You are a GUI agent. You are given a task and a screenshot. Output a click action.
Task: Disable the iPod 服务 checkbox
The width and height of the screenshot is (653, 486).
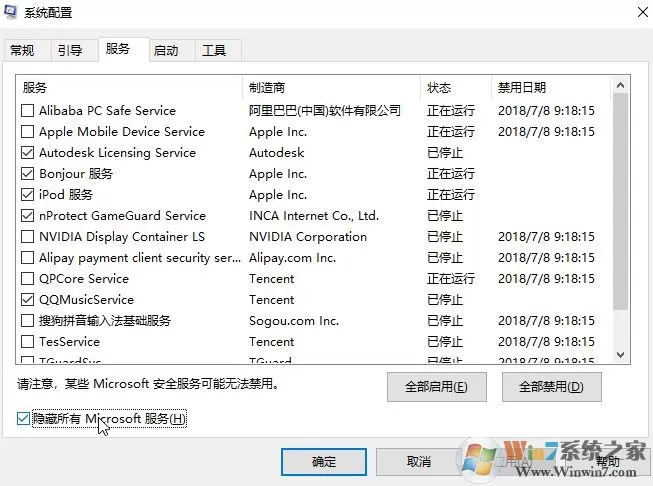(27, 194)
